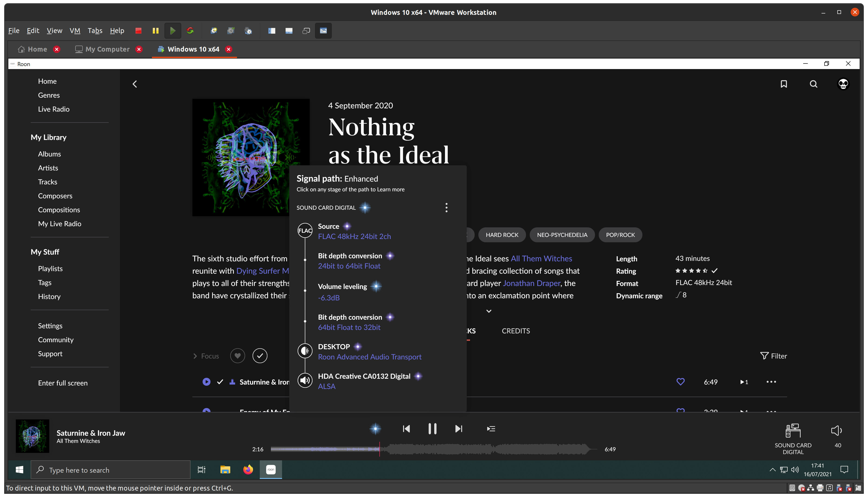Show hidden tray icons chevron
The width and height of the screenshot is (868, 498).
tap(772, 470)
